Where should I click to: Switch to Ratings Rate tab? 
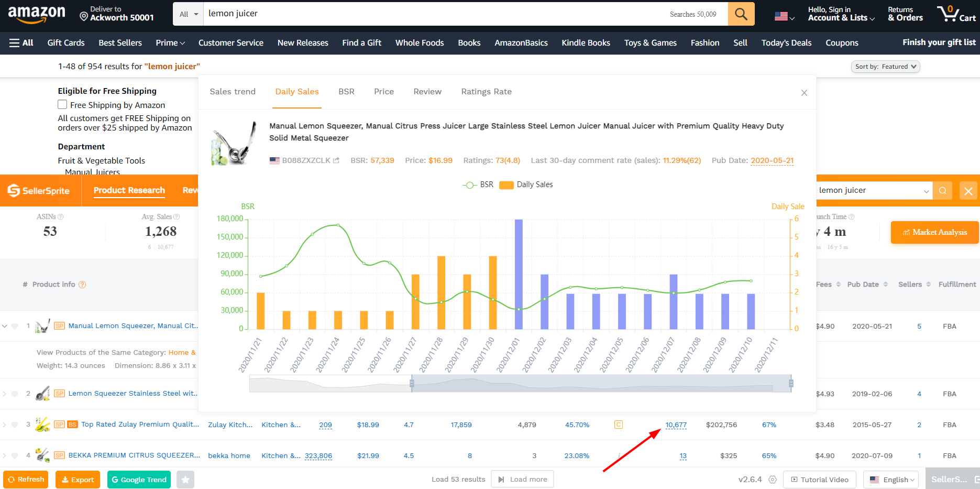487,92
